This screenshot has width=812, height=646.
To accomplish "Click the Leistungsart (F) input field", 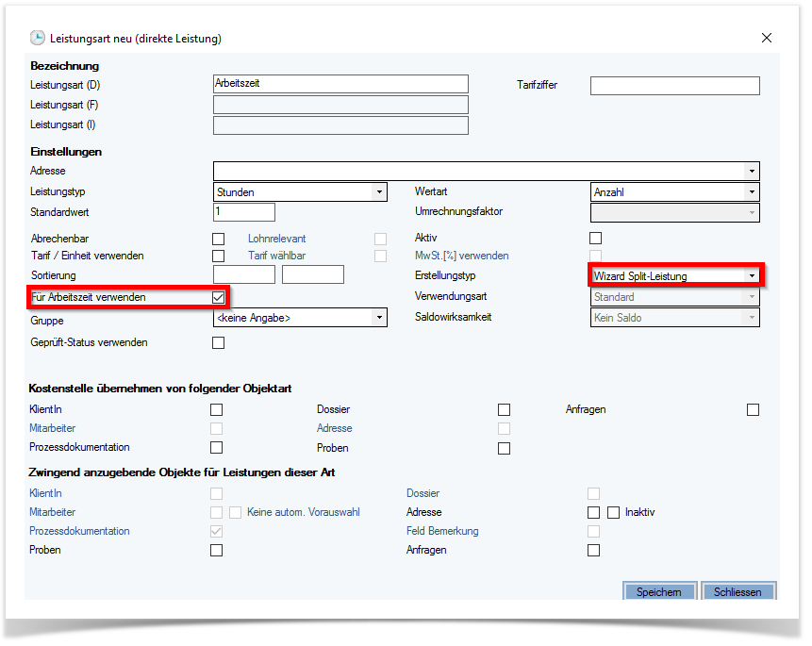I will [x=340, y=105].
